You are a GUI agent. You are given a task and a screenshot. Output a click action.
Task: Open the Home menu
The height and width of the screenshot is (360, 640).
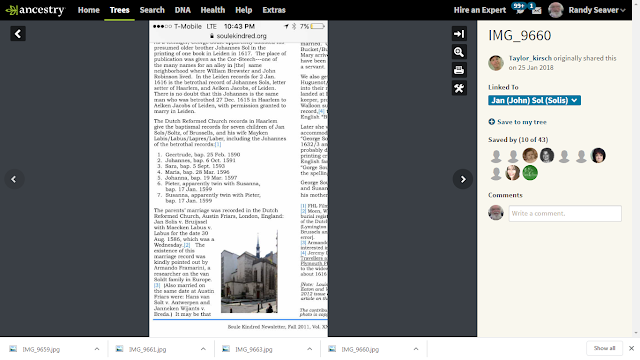click(89, 10)
